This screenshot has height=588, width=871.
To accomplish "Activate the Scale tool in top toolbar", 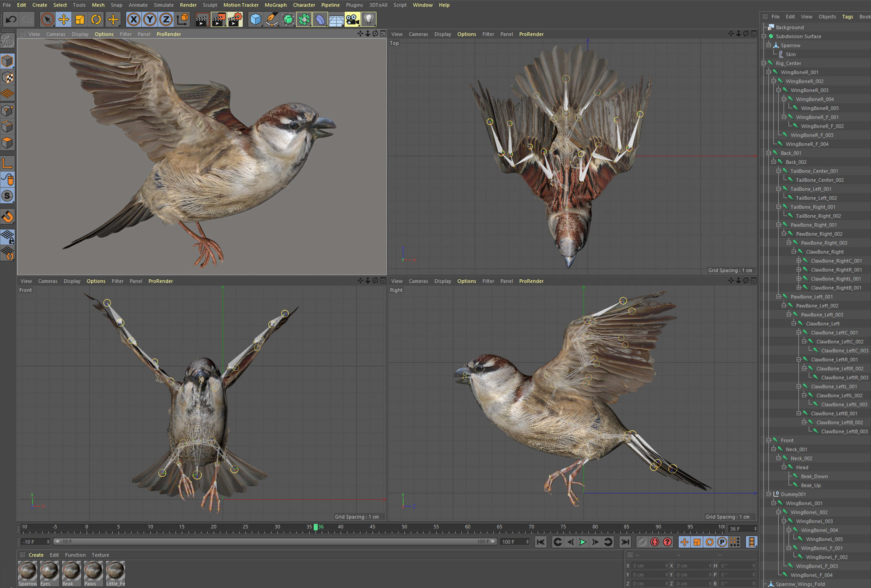I will [x=80, y=19].
